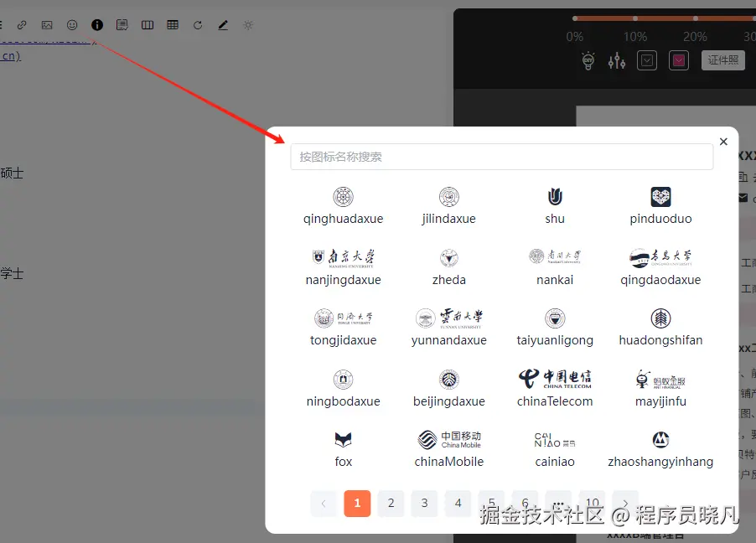756x543 pixels.
Task: Select the pinduoduo icon
Action: [x=660, y=194]
